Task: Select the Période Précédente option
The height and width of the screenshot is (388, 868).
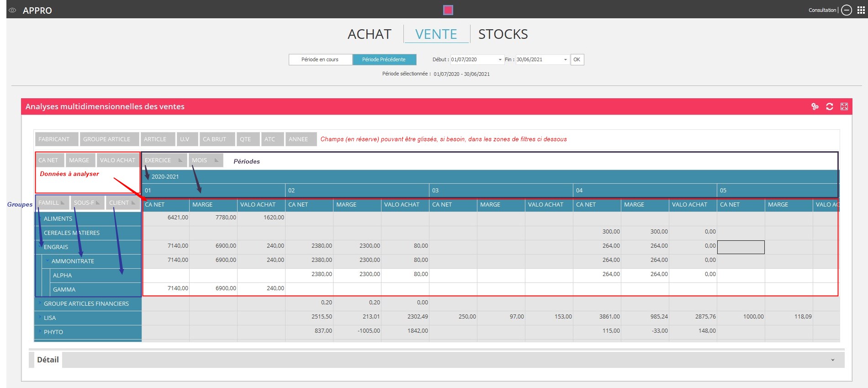Action: pyautogui.click(x=384, y=59)
